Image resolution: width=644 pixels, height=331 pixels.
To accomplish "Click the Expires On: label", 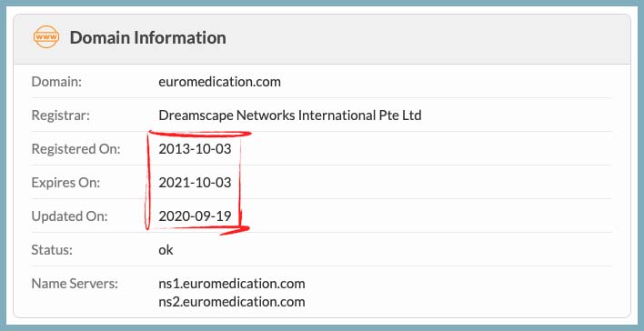I will pyautogui.click(x=65, y=183).
